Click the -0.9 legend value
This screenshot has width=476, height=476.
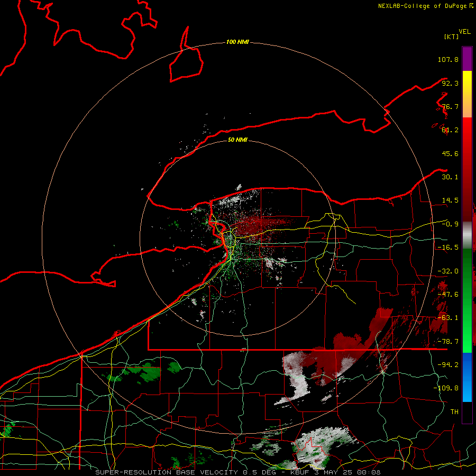point(450,224)
